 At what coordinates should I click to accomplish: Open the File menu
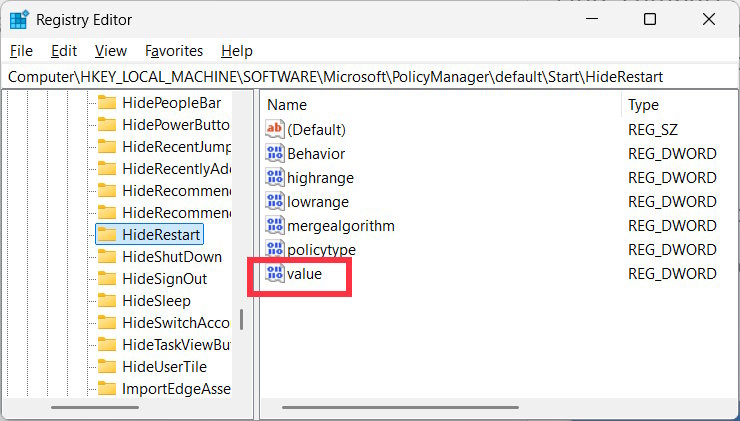pos(21,51)
